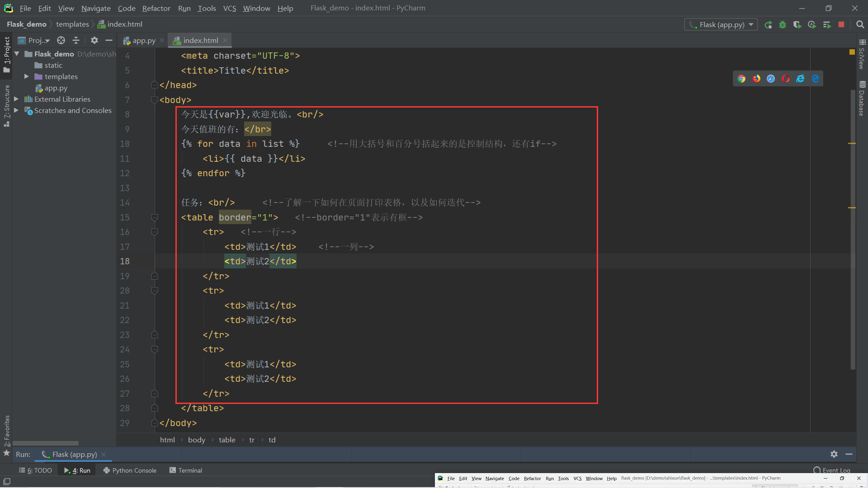Run with coverage shield icon
Image resolution: width=868 pixels, height=488 pixels.
[x=797, y=25]
